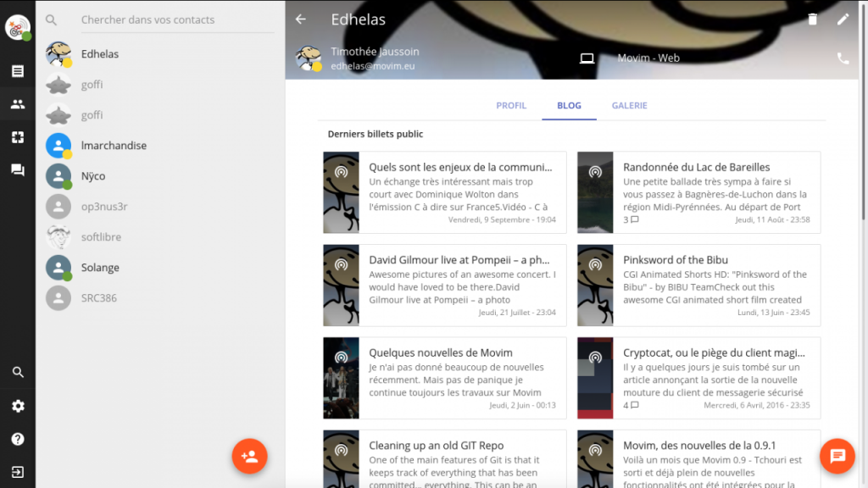Select second goffi contact avatar
Viewport: 868px width, 488px height.
[58, 115]
